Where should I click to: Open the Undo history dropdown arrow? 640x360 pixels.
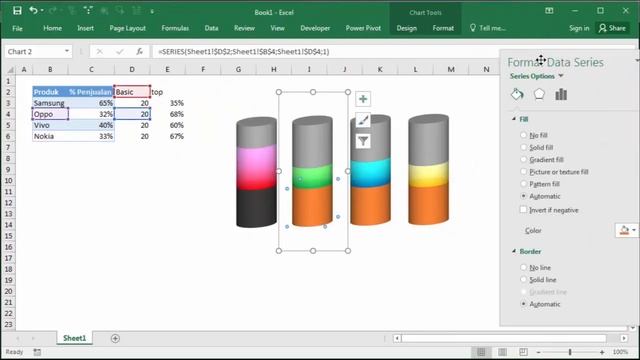pos(42,11)
